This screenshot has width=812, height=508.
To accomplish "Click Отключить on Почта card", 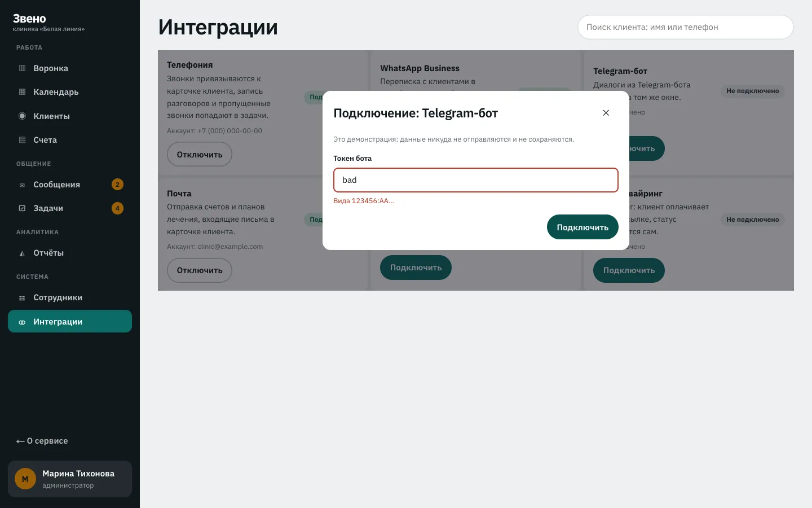I will pos(200,270).
